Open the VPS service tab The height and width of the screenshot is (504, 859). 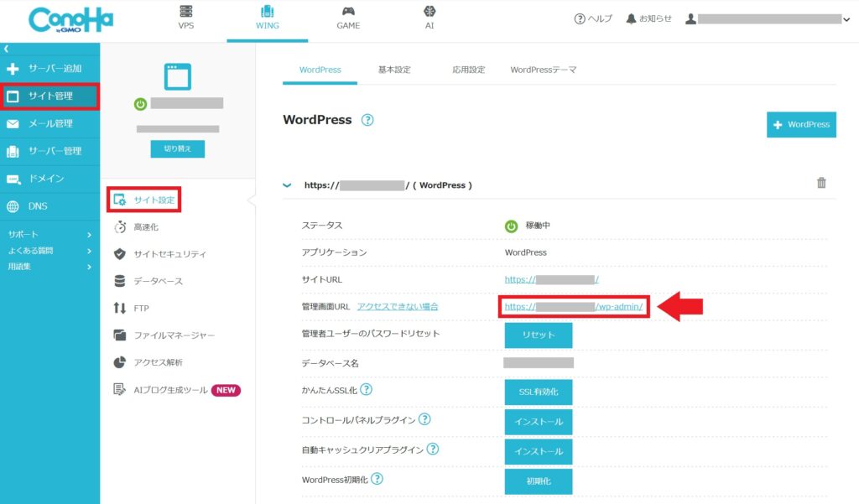[x=185, y=18]
